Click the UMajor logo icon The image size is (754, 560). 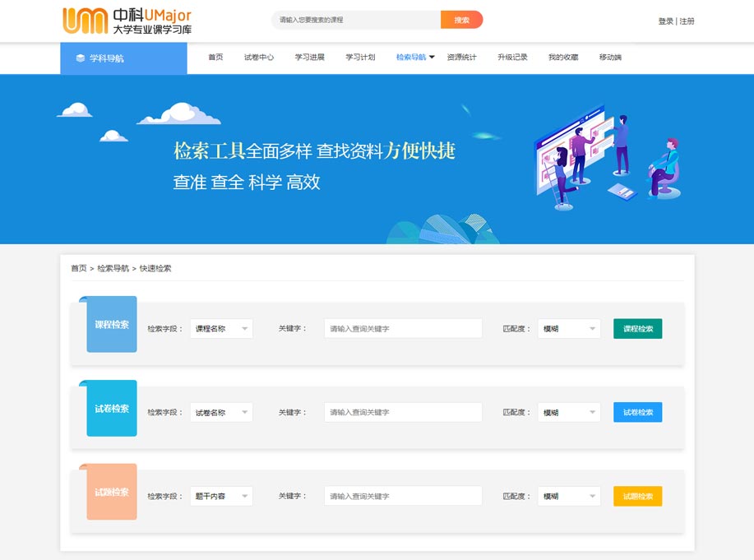[x=86, y=21]
